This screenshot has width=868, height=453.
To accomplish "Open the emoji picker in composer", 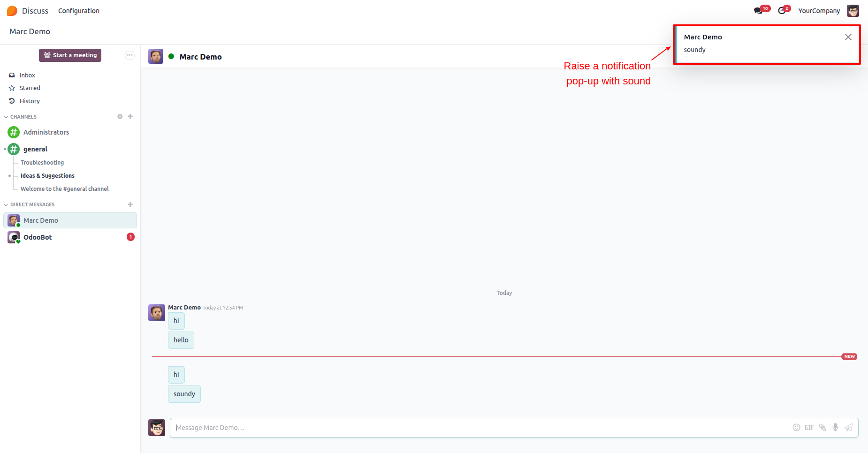I will (797, 427).
